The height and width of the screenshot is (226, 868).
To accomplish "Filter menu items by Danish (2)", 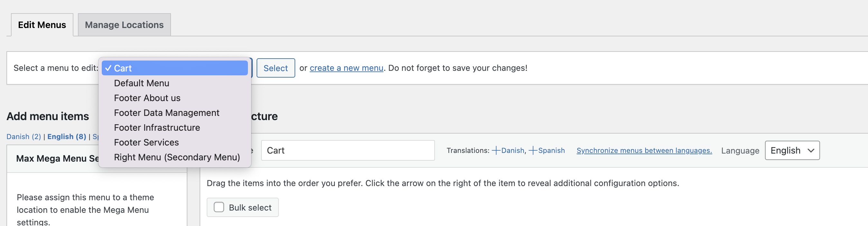I will (x=24, y=137).
